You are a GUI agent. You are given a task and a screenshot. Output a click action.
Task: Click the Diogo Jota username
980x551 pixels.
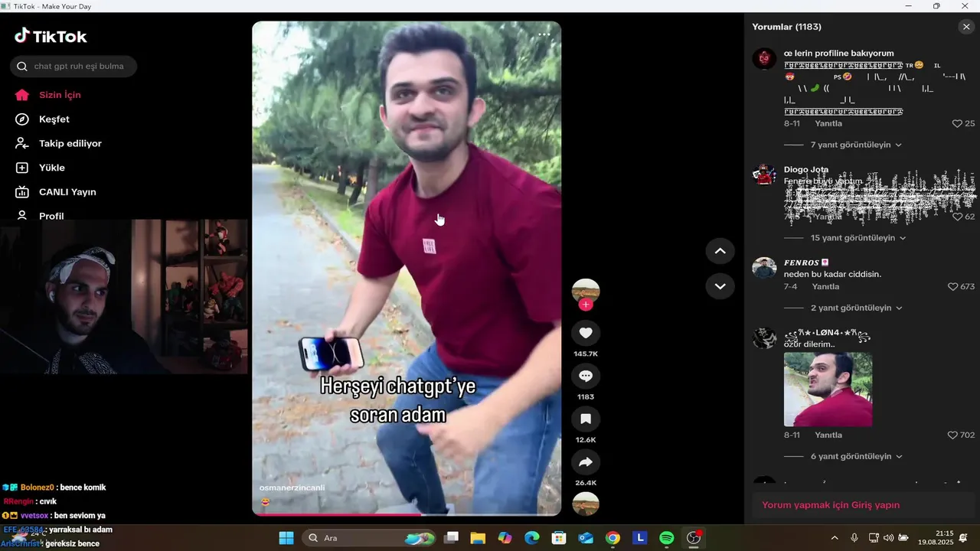click(806, 170)
